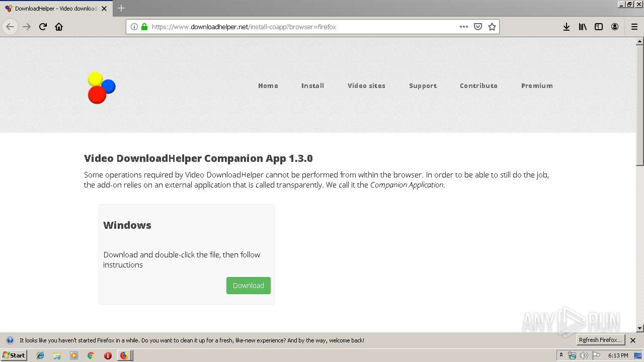Open the Firefox home page icon
The width and height of the screenshot is (644, 362).
pyautogui.click(x=59, y=27)
